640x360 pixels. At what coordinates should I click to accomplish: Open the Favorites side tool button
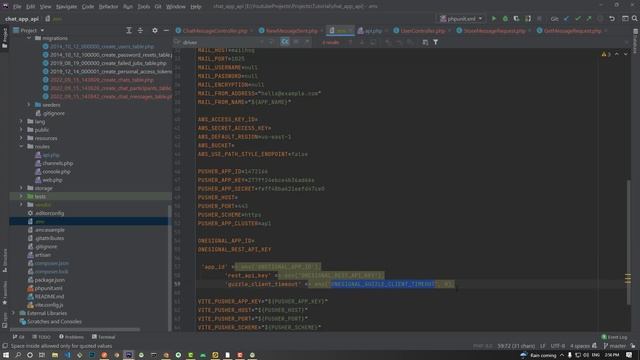4,292
